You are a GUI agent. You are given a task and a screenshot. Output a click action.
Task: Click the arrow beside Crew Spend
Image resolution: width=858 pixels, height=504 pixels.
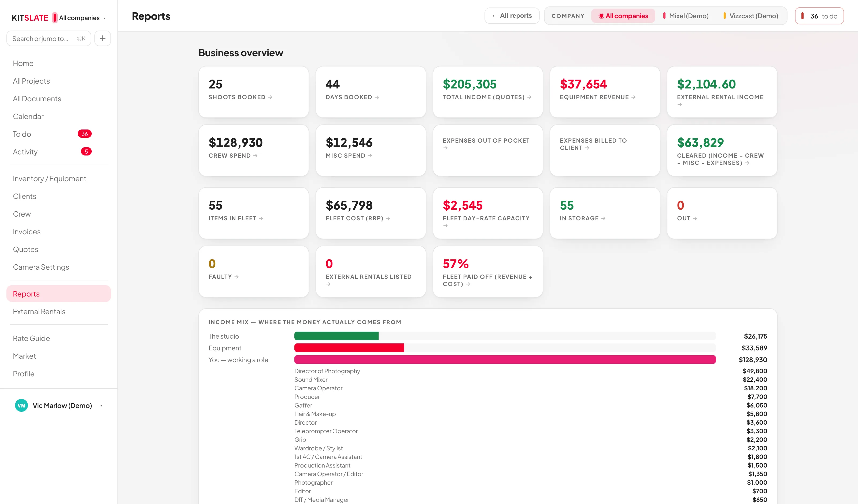click(x=255, y=156)
